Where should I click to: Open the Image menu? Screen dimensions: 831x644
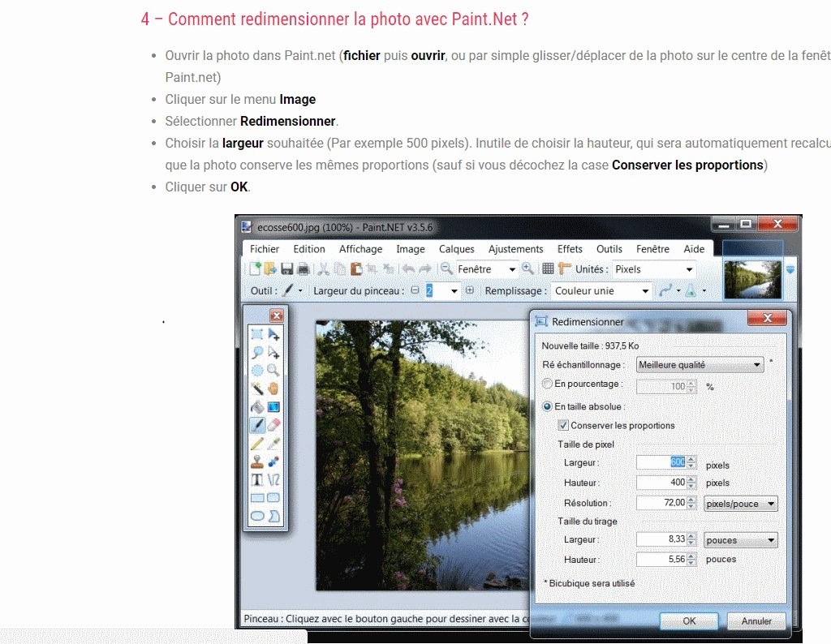[410, 249]
